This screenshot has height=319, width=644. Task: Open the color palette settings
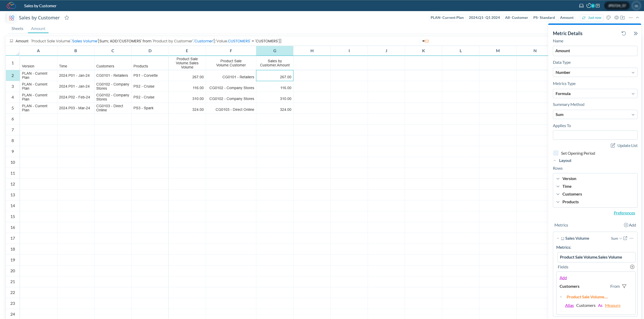pyautogui.click(x=609, y=18)
